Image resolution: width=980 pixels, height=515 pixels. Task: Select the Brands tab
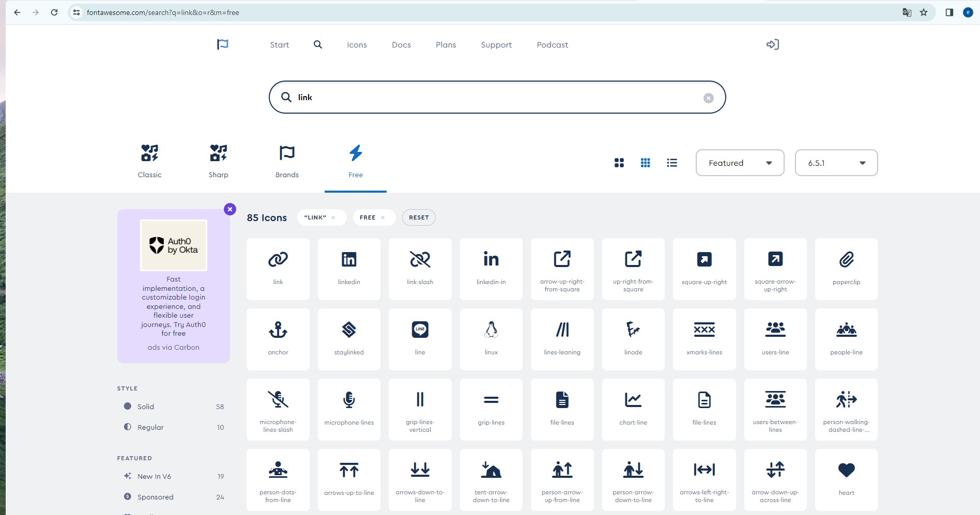click(287, 162)
